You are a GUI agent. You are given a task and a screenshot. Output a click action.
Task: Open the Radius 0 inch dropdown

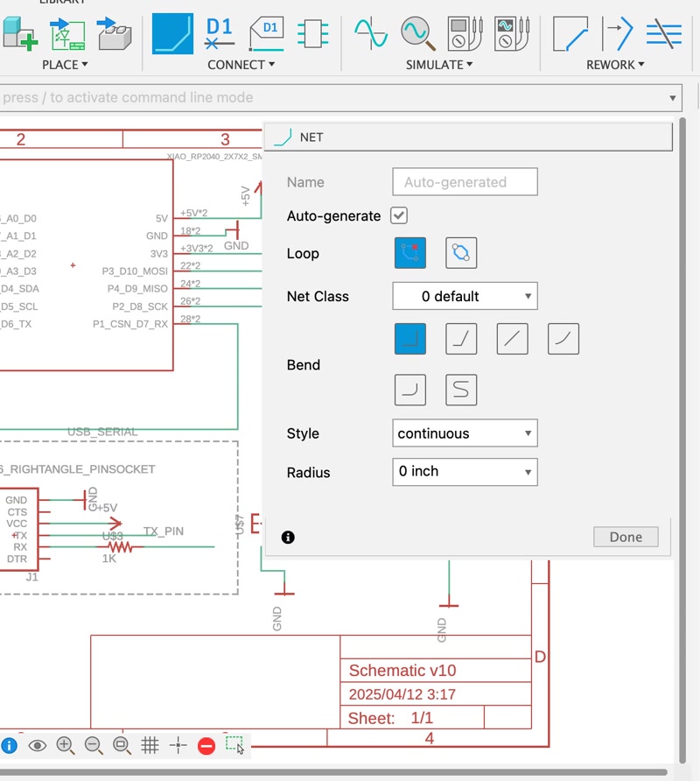click(465, 472)
